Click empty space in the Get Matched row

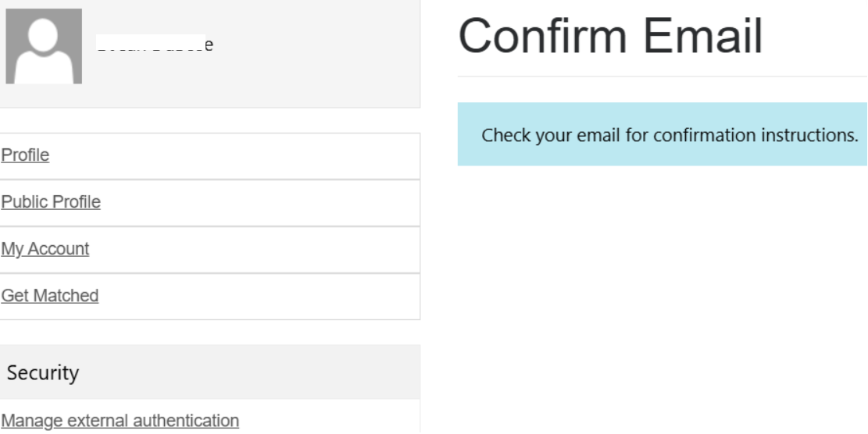click(258, 297)
